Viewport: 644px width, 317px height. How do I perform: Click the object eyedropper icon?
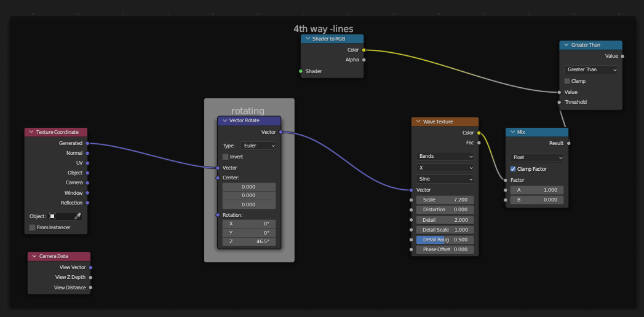[77, 216]
